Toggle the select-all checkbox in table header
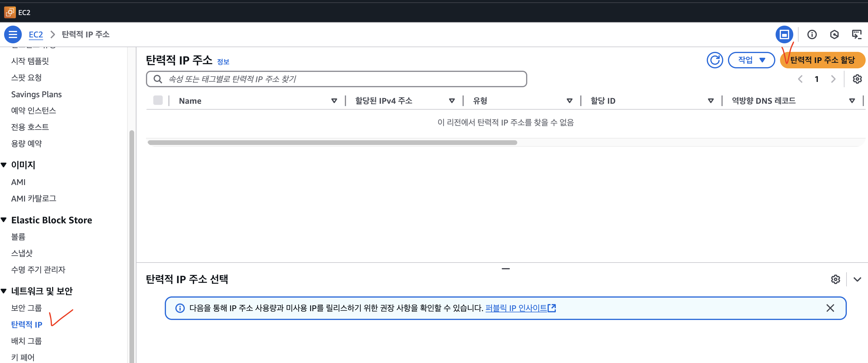 tap(158, 100)
